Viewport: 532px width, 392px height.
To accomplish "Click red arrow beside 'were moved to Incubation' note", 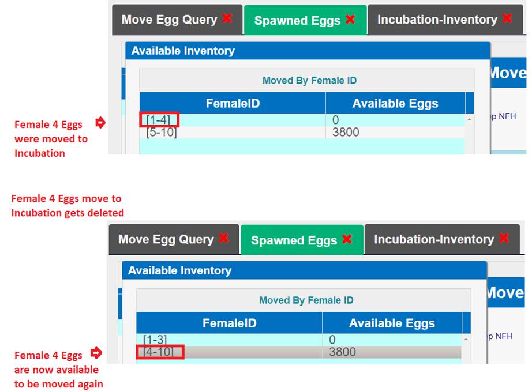I will click(x=100, y=122).
